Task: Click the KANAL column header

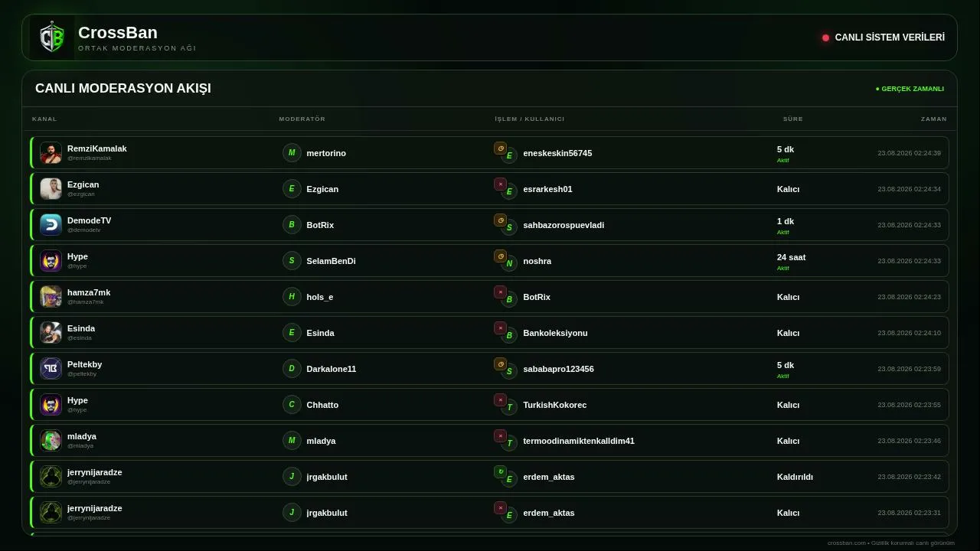Action: (x=44, y=119)
